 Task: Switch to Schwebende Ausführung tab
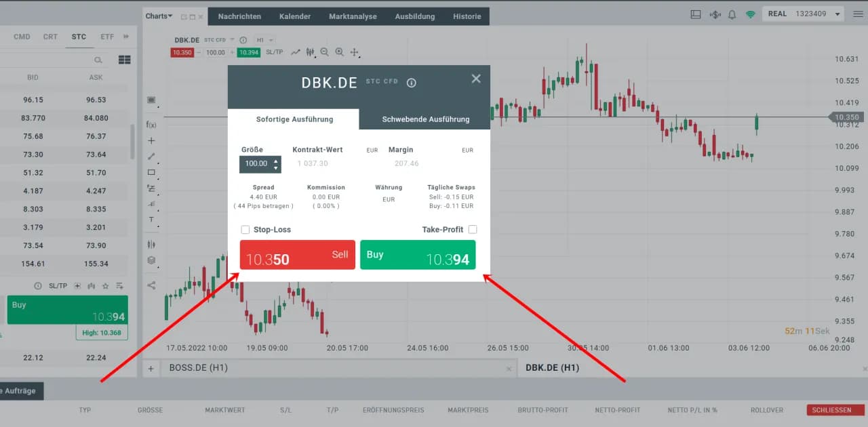point(425,119)
